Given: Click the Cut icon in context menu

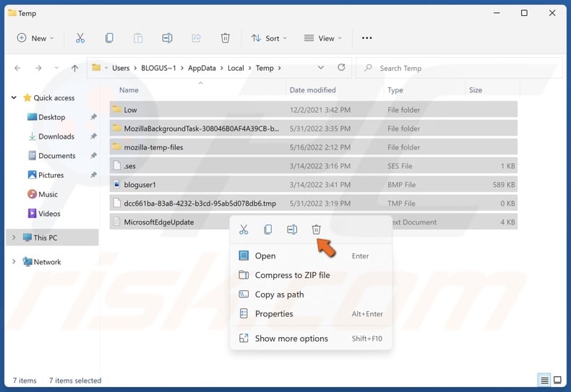Looking at the screenshot, I should tap(244, 230).
